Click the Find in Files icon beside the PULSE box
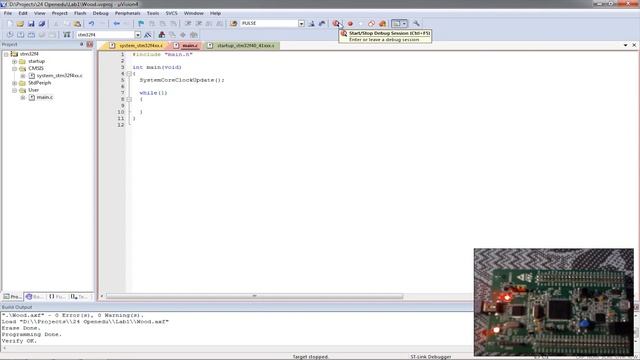 point(233,24)
